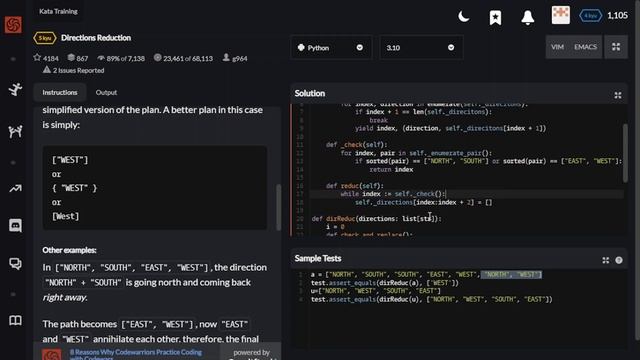Click the 4 kyu rank badge
Image resolution: width=640 pixels, height=360 pixels.
(x=590, y=16)
